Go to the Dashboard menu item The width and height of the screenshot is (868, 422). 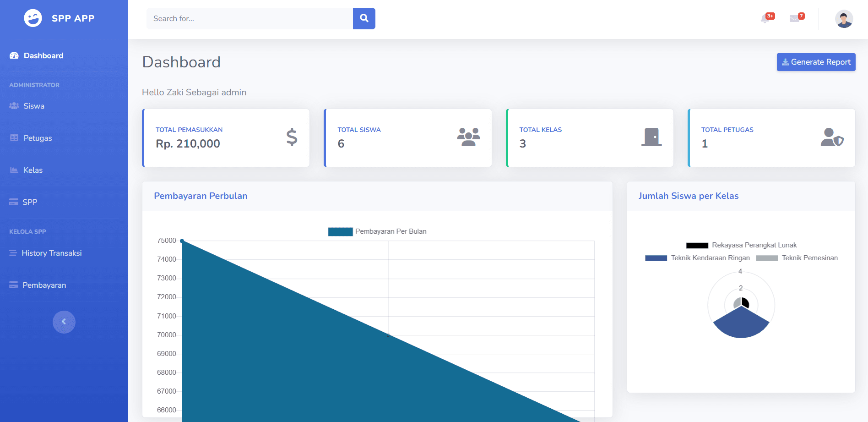pos(43,55)
